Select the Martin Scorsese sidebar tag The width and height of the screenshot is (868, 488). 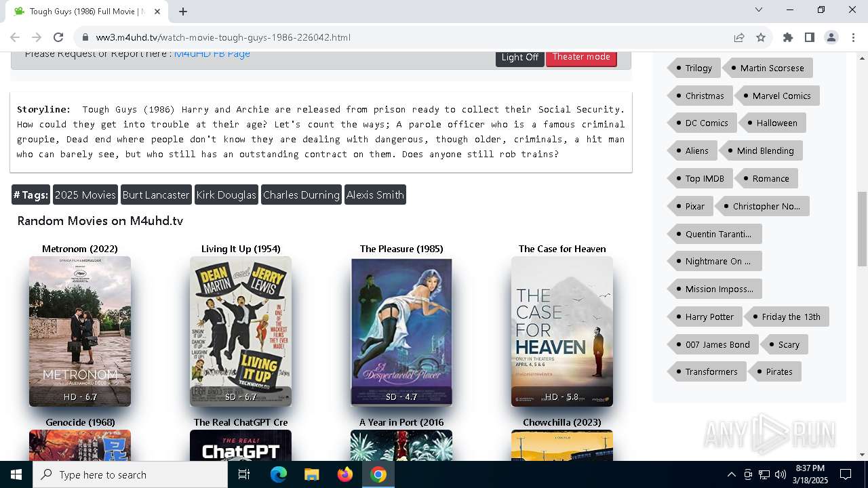768,68
